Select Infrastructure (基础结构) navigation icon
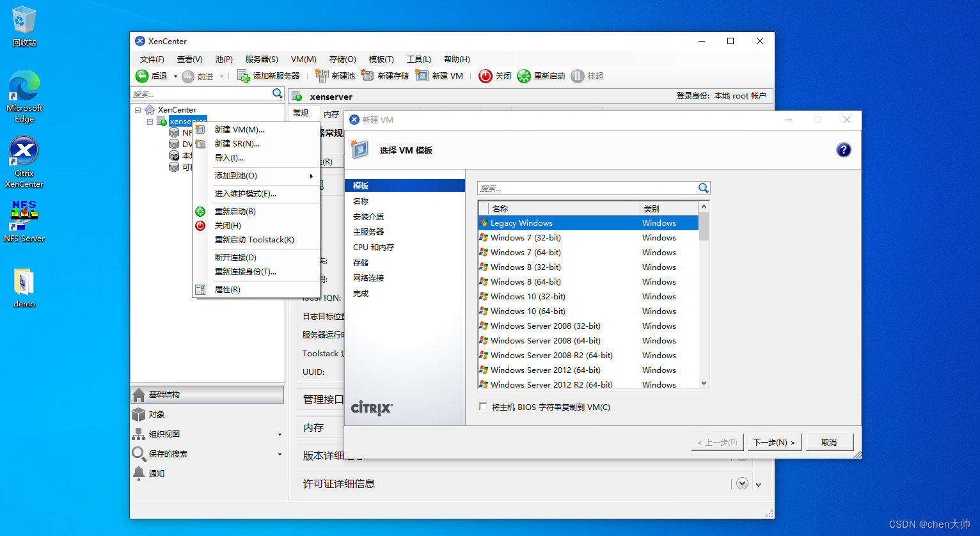Screen dimensions: 980x536 (139, 395)
